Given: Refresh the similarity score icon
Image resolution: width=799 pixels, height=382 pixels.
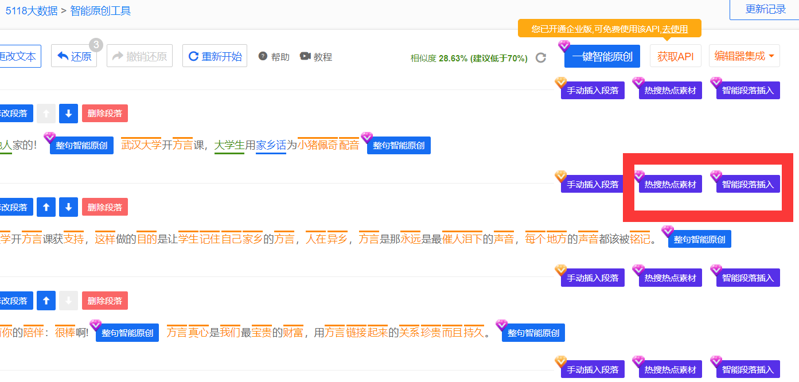Looking at the screenshot, I should 541,58.
